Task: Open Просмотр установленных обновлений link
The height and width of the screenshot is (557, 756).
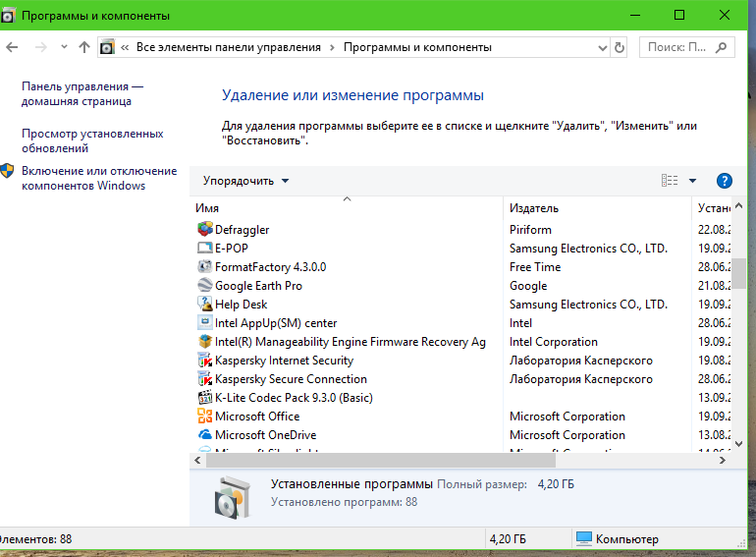Action: (92, 140)
